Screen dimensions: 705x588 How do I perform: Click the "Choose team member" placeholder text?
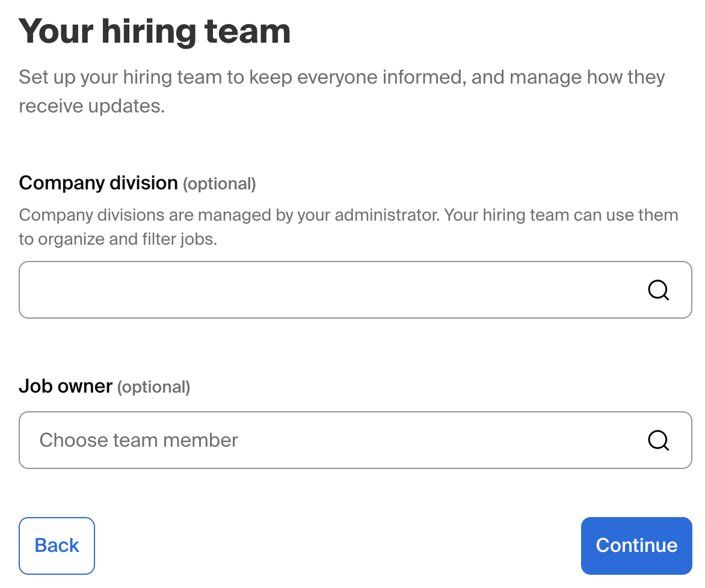click(x=139, y=440)
